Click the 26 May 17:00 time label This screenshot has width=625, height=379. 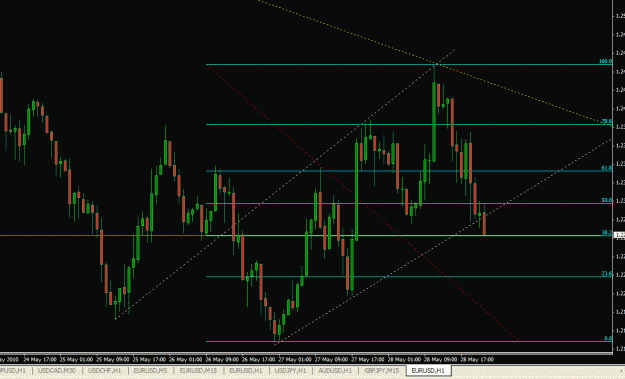click(x=258, y=359)
